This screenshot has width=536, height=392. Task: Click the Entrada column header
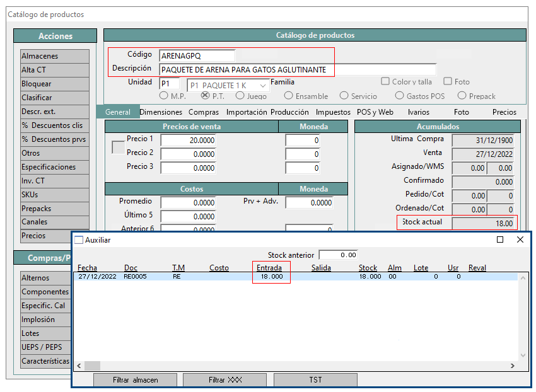click(269, 268)
